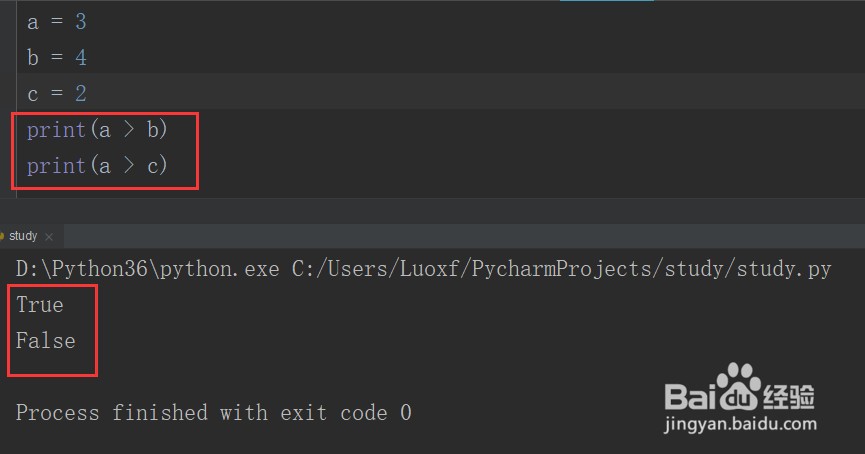865x454 pixels.
Task: Click the number 3 assigned to a
Action: click(x=81, y=22)
